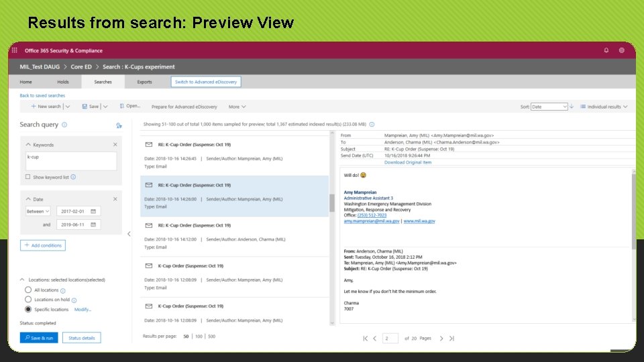The image size is (644, 362).
Task: Open New search dropdown arrow
Action: coord(68,107)
